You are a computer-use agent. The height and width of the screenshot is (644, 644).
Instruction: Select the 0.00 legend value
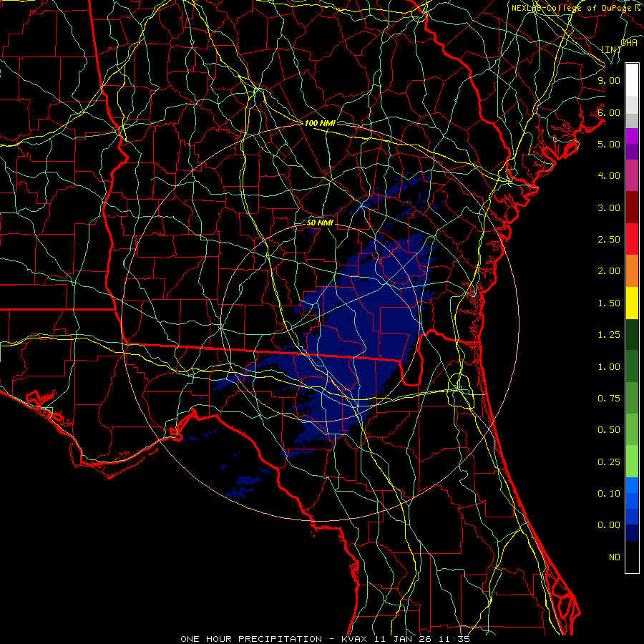609,525
